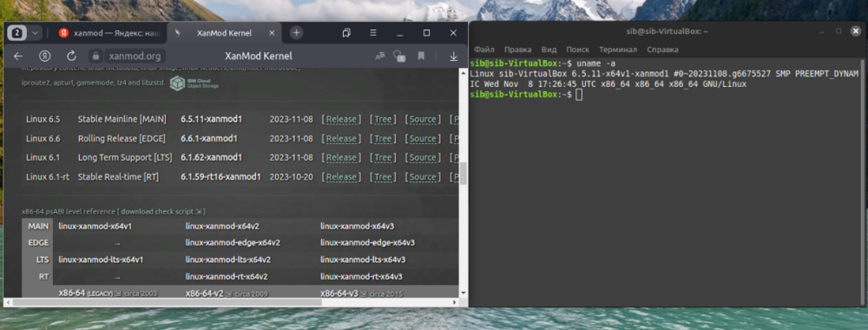Open the Правка menu in terminal
868x330 pixels.
(517, 49)
